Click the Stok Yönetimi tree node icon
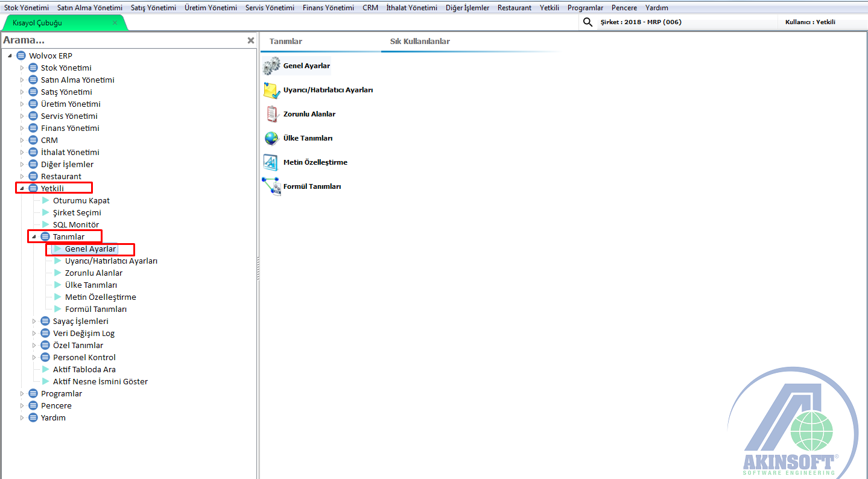868x479 pixels. [x=33, y=68]
